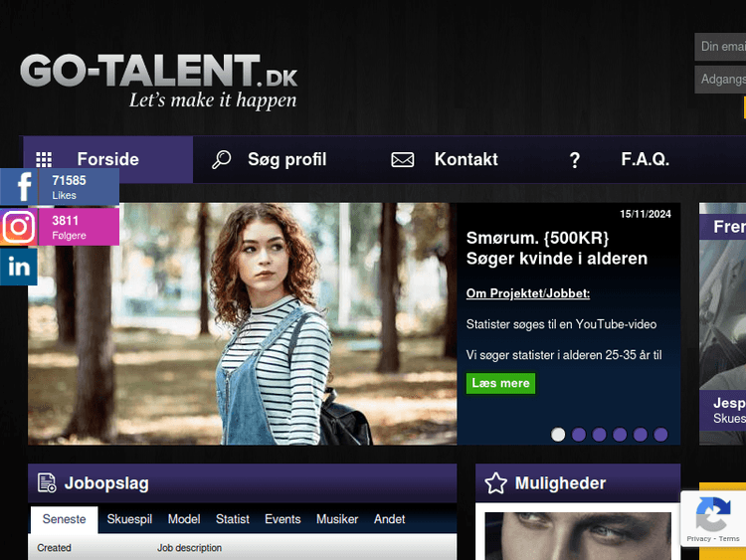The height and width of the screenshot is (560, 746).
Task: Click the question mark icon for F.A.Q.
Action: [575, 160]
